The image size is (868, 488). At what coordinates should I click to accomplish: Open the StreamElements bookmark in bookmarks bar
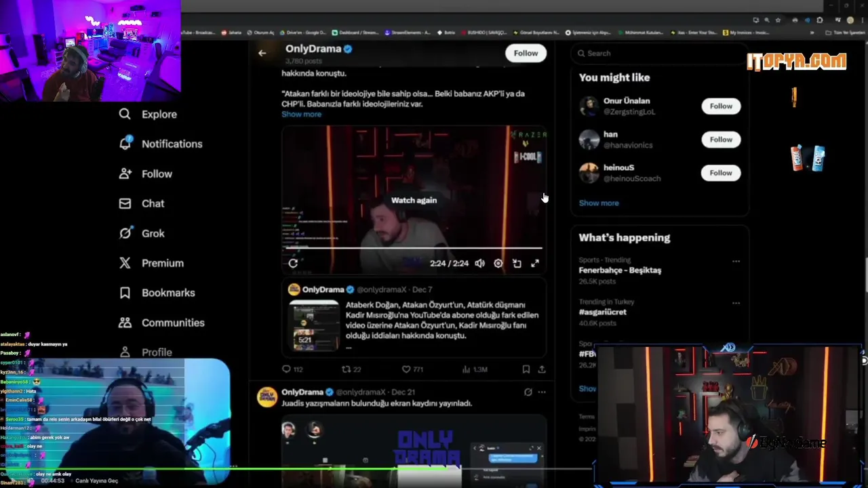click(x=407, y=33)
